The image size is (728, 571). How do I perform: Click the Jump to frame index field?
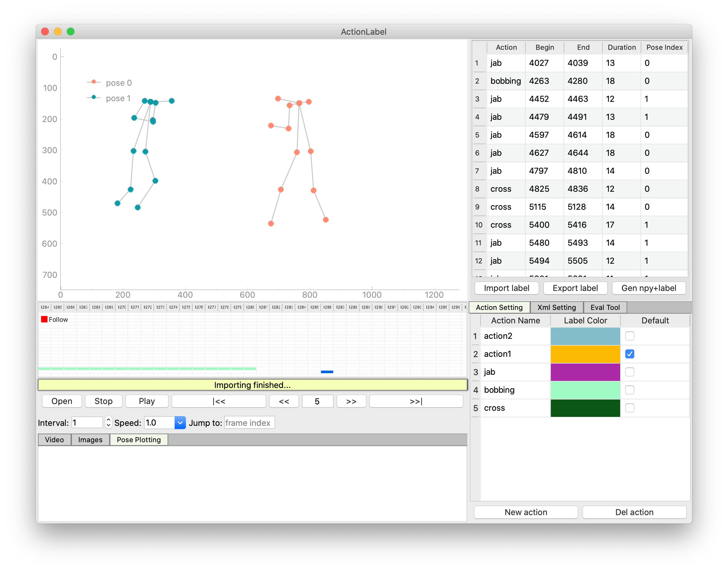(249, 423)
